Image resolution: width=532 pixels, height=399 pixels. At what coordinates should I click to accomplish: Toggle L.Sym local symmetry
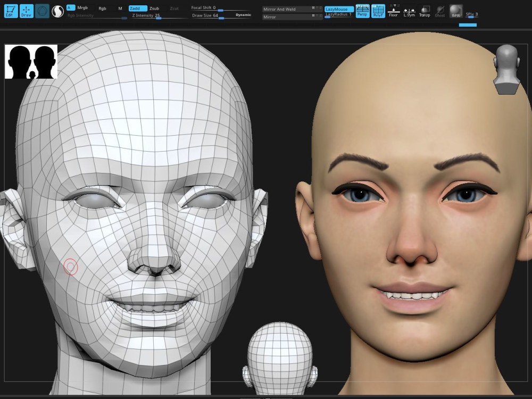coord(409,12)
